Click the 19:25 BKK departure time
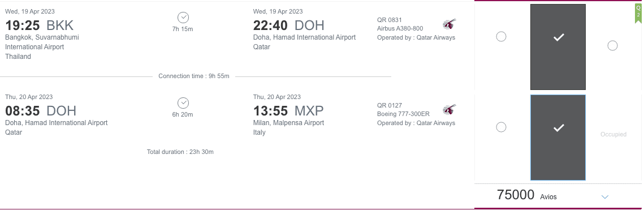644x210 pixels. [x=39, y=25]
